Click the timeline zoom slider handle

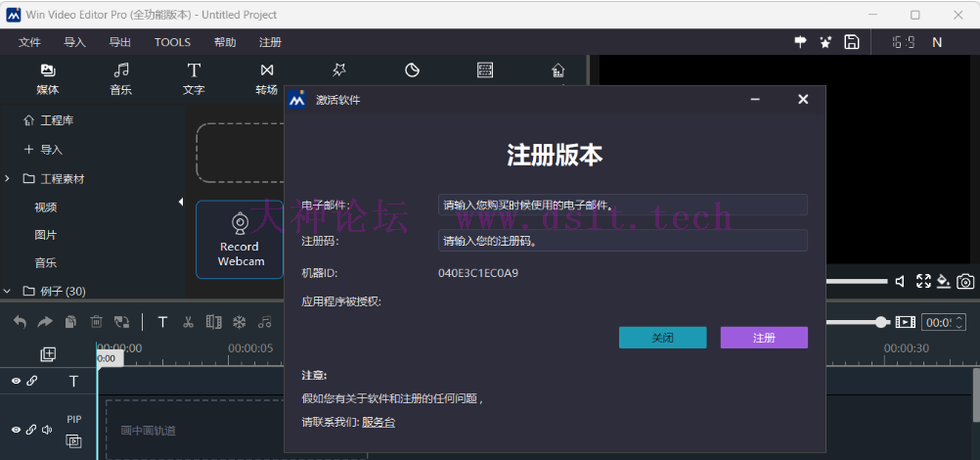point(881,322)
